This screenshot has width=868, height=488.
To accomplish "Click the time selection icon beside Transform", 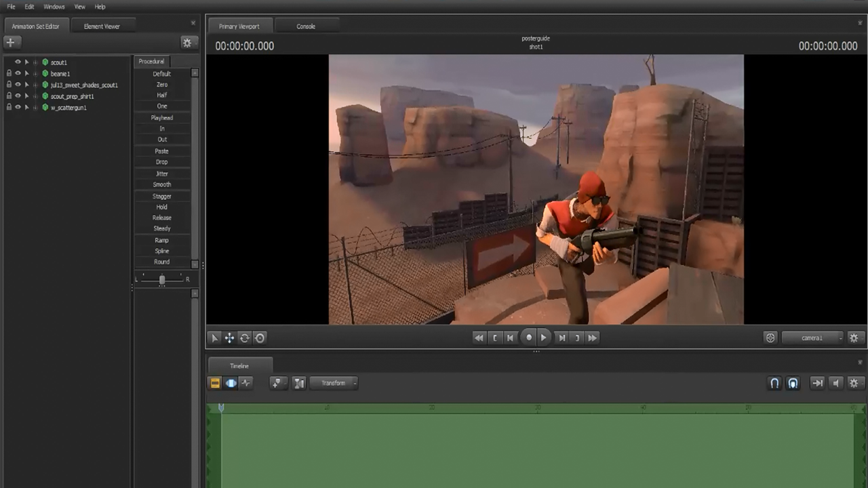I will point(299,383).
